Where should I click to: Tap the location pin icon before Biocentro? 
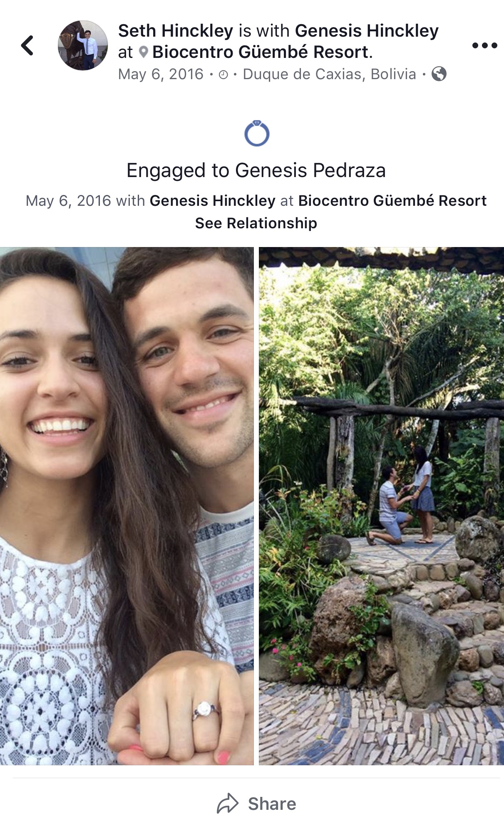click(143, 52)
